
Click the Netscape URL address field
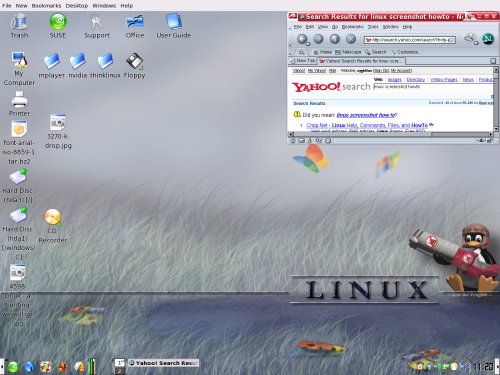tap(410, 40)
